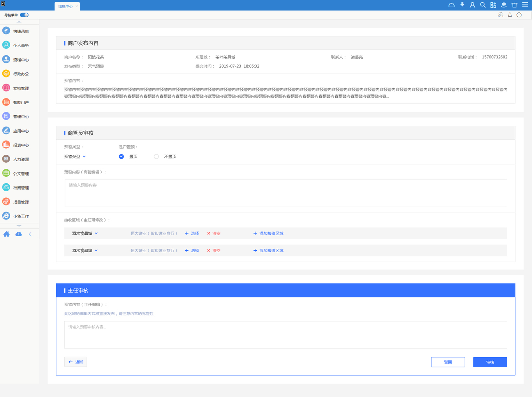532x397 pixels.
Task: Expand second 酒水食品城 dropdown
Action: [x=85, y=250]
